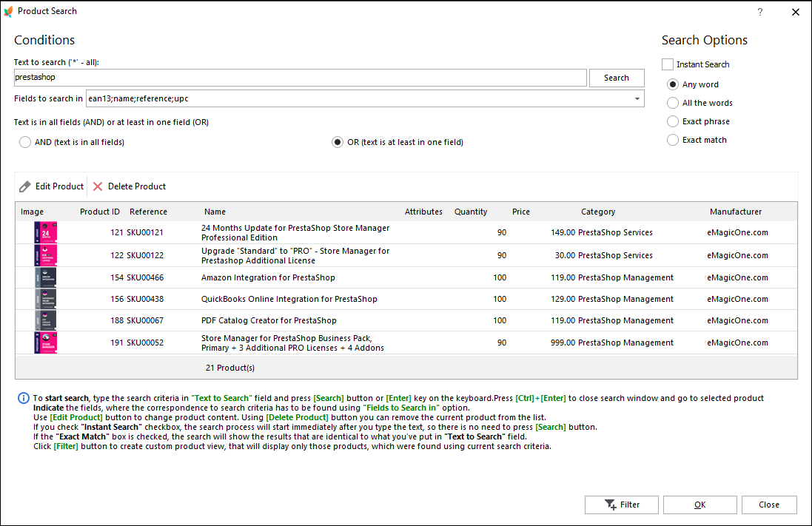Image resolution: width=812 pixels, height=526 pixels.
Task: Choose the Exact phrase radio option
Action: [x=673, y=121]
